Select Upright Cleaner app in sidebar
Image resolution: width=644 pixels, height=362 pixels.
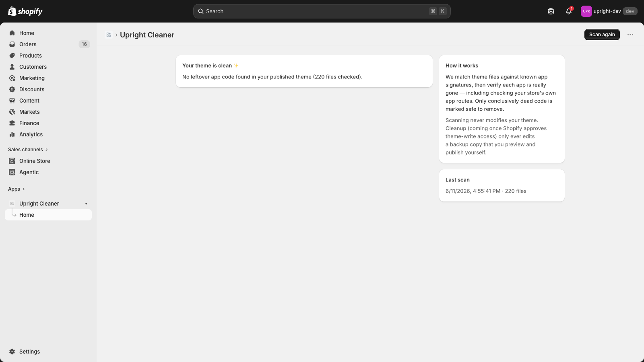click(48, 204)
